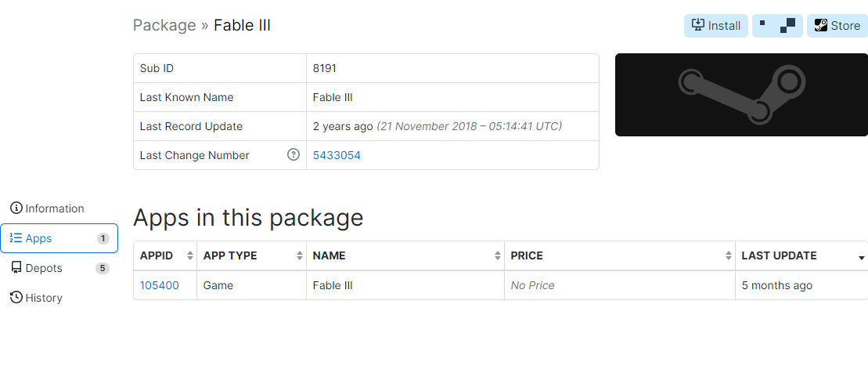Sort table by NAME column
The image size is (868, 366).
[x=405, y=255]
